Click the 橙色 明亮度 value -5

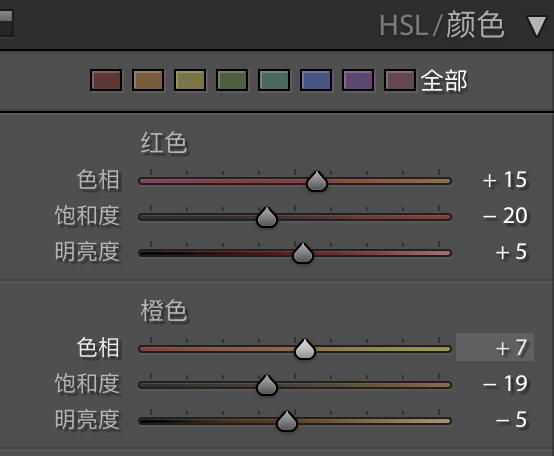[x=511, y=420]
